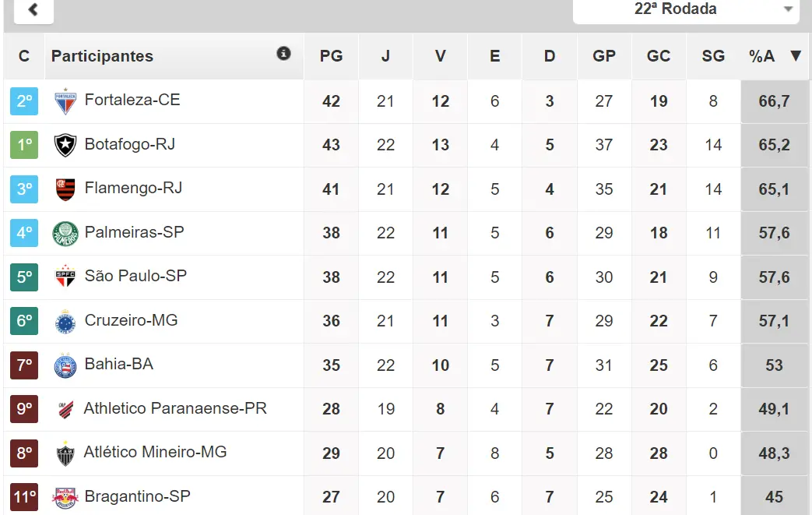Screen dimensions: 812x515
Task: Click the Botafogo-RJ team crest
Action: (65, 145)
